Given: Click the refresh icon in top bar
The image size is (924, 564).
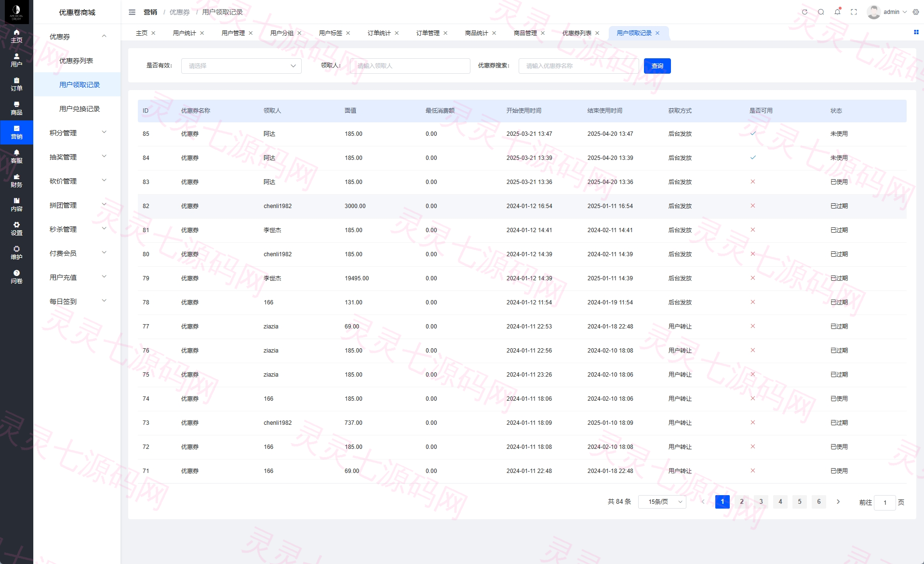Looking at the screenshot, I should pos(804,12).
